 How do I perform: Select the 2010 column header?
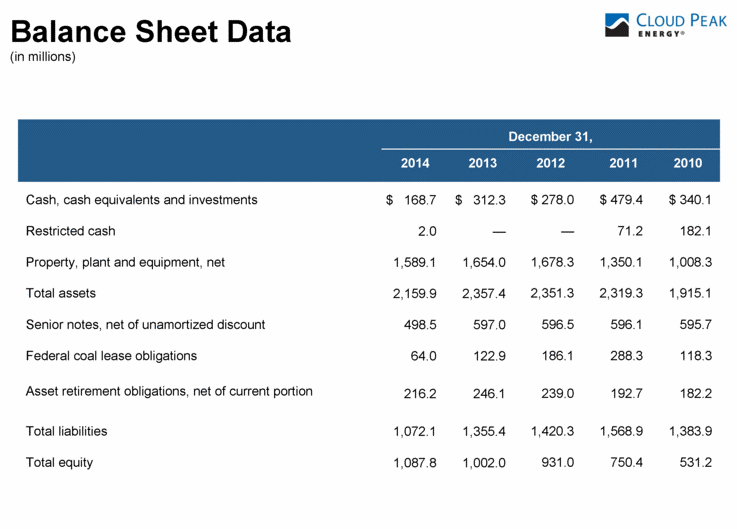688,163
